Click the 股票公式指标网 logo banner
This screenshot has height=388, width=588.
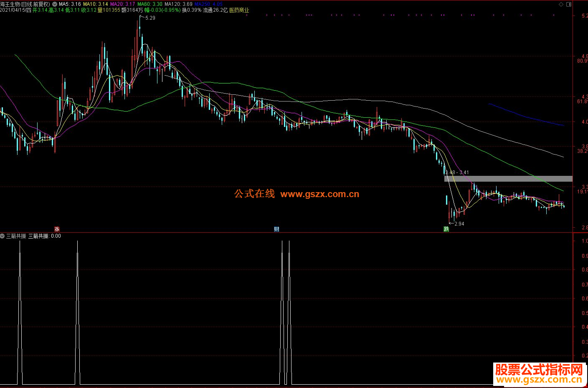coord(539,373)
